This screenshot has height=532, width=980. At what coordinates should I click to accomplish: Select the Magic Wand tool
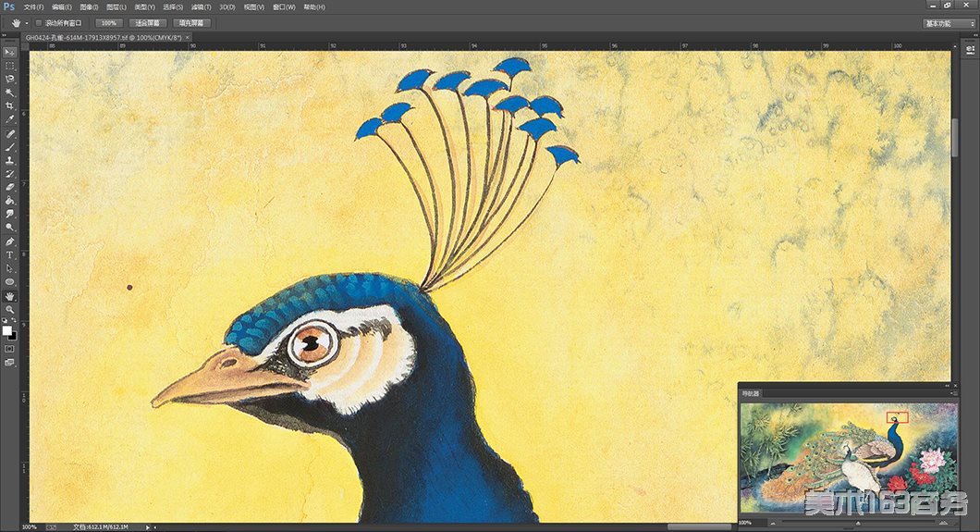point(9,93)
